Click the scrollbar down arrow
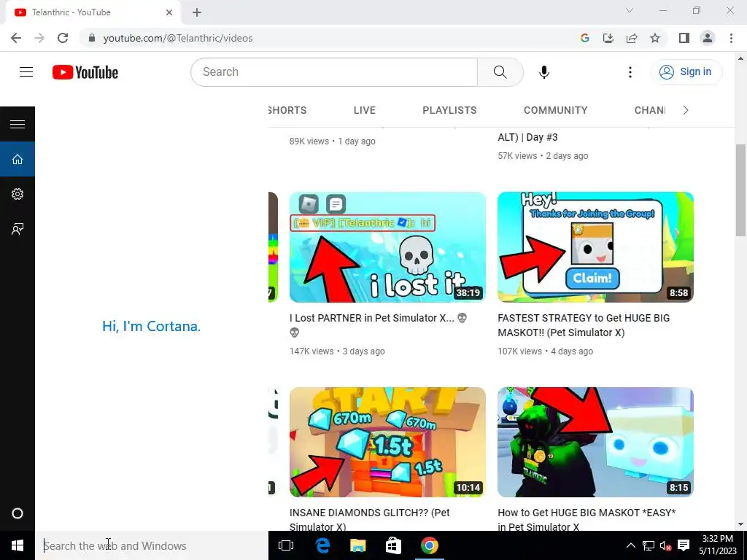747x560 pixels. [741, 524]
